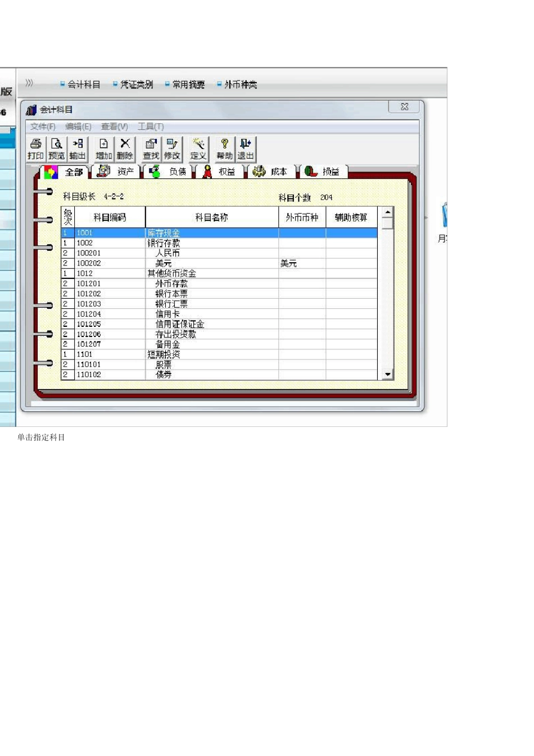Viewport: 534px width, 756px height.
Task: Switch to the 损益 profit-loss tab
Action: pyautogui.click(x=323, y=172)
